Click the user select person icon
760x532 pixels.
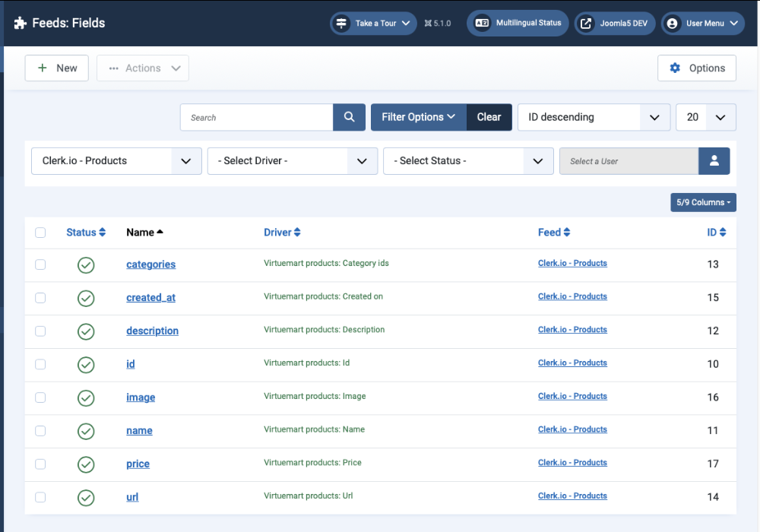(x=714, y=161)
